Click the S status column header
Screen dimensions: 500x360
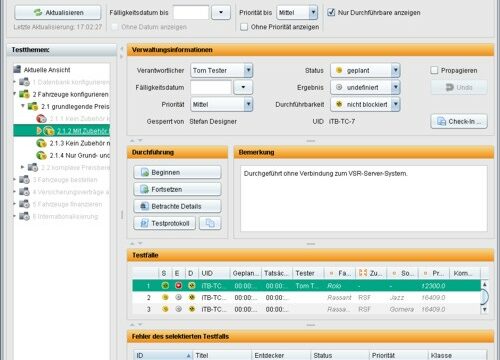click(x=164, y=273)
